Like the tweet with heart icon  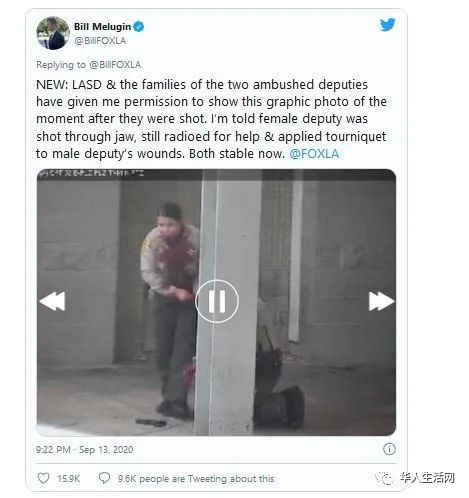tap(43, 478)
